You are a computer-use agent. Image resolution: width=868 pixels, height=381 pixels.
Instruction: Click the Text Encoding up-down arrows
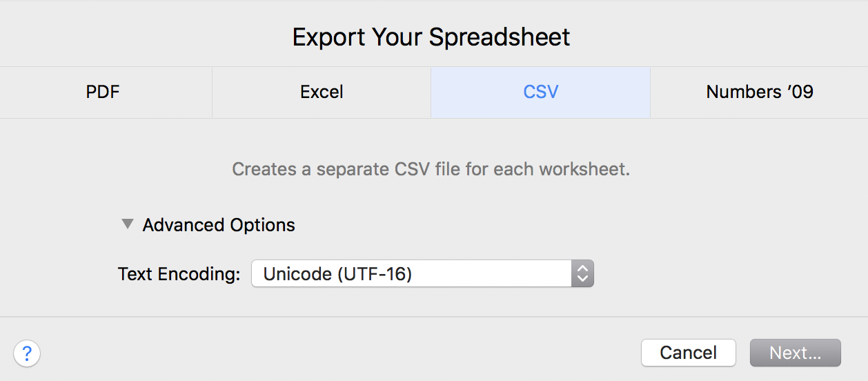tap(582, 274)
